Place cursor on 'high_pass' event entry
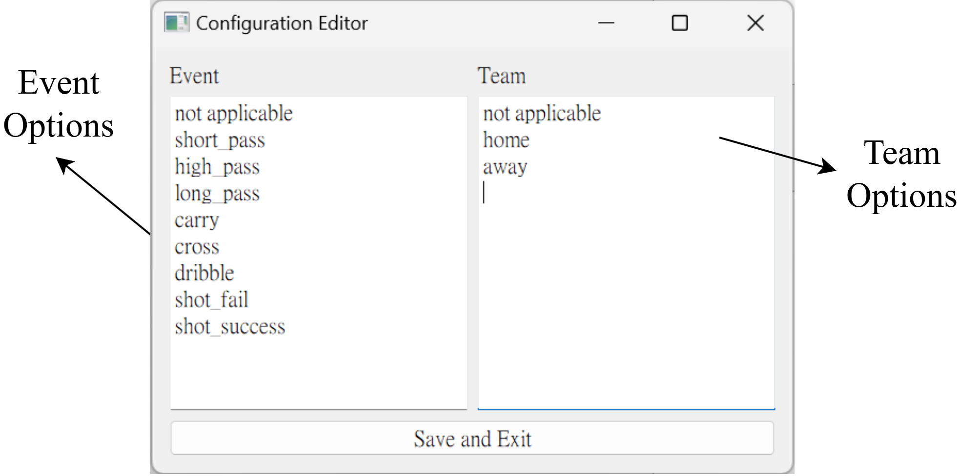 click(217, 167)
